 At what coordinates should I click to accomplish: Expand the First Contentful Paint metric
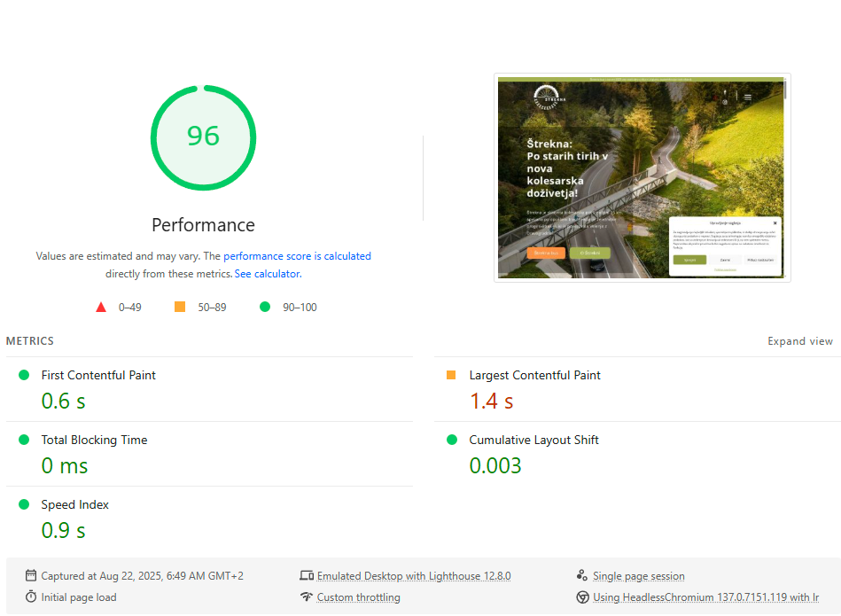pyautogui.click(x=98, y=376)
